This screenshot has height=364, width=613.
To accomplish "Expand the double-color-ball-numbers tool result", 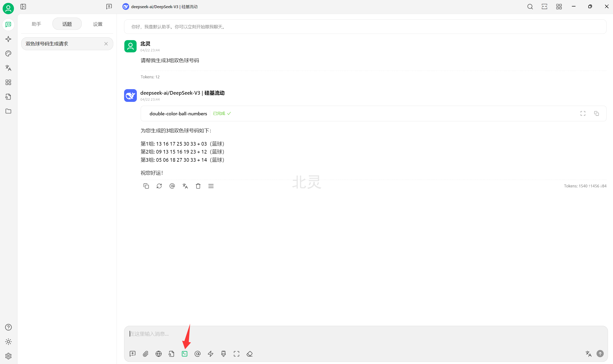I will click(583, 113).
